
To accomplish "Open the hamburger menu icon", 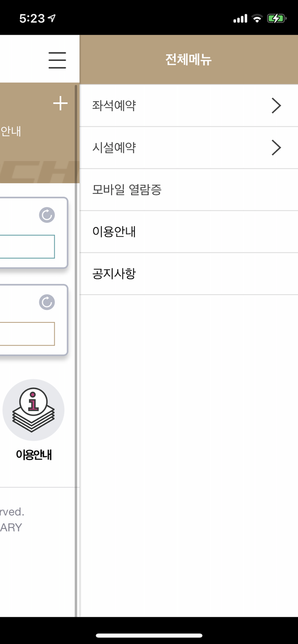I will tap(57, 60).
